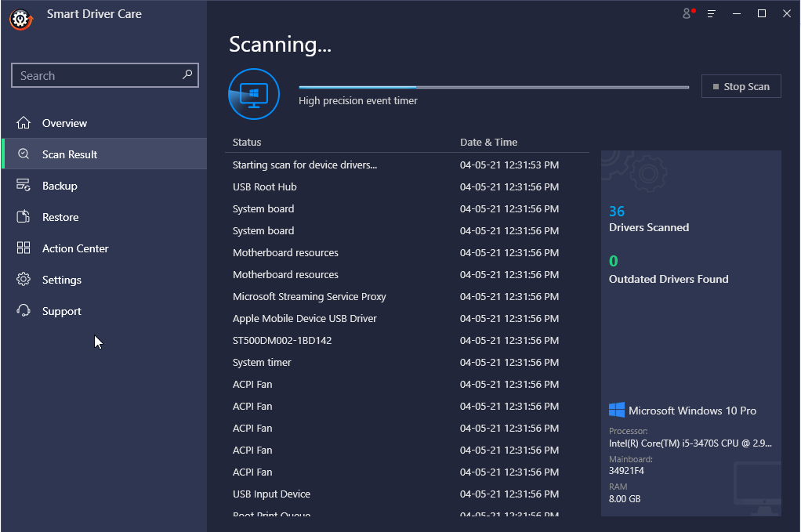The width and height of the screenshot is (801, 532).
Task: Click the scan progress bar
Action: [494, 87]
